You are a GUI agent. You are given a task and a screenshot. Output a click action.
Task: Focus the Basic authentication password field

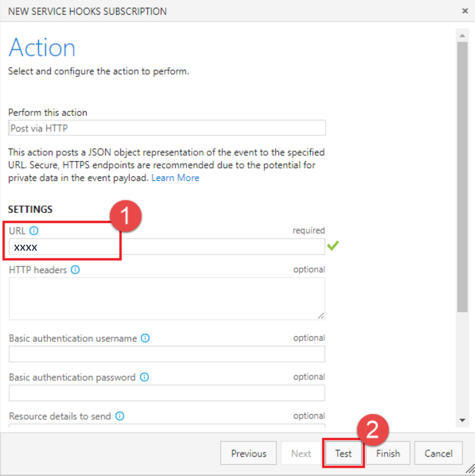(167, 393)
